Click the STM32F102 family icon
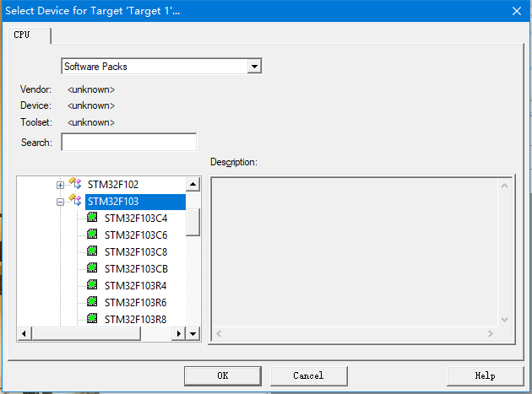The width and height of the screenshot is (532, 394). [75, 183]
